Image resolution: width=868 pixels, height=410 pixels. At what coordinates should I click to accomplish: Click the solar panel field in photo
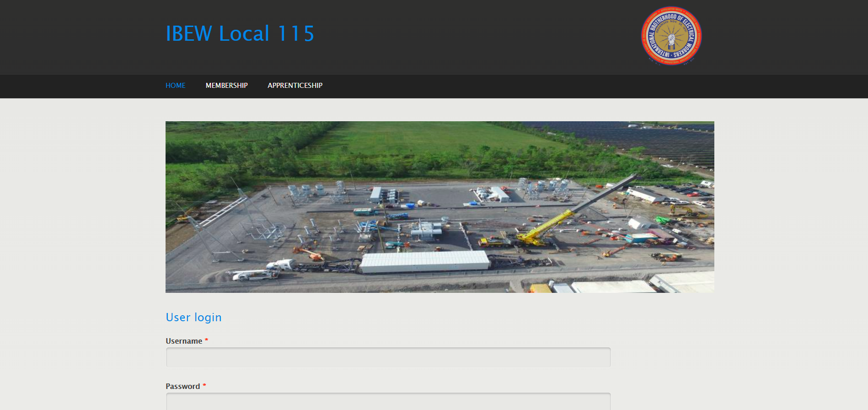(x=640, y=142)
